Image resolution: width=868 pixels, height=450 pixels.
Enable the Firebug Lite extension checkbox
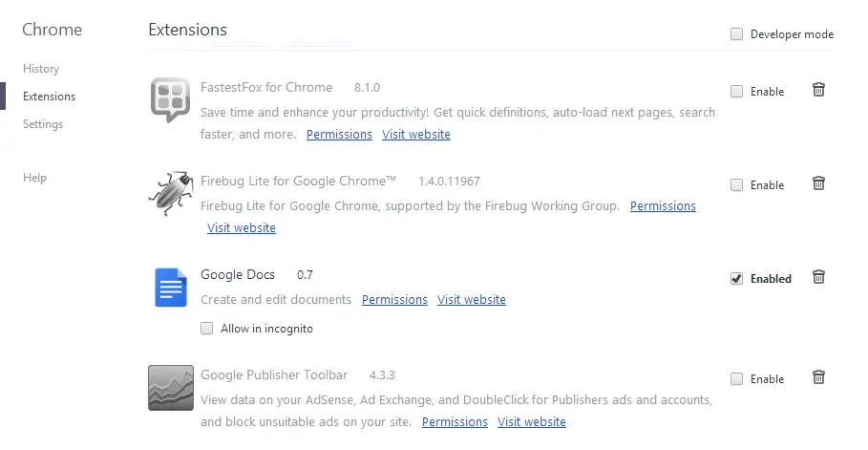tap(736, 184)
